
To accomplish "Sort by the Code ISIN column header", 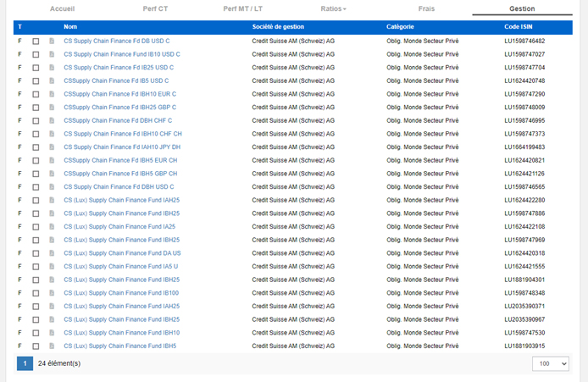I will 519,26.
